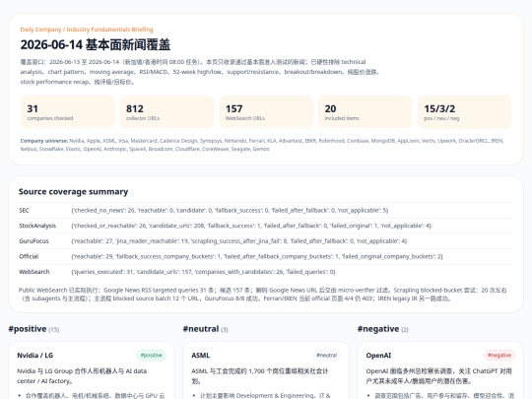Click the red '#negative' tag on OpenAI card
The height and width of the screenshot is (399, 532).
point(499,356)
